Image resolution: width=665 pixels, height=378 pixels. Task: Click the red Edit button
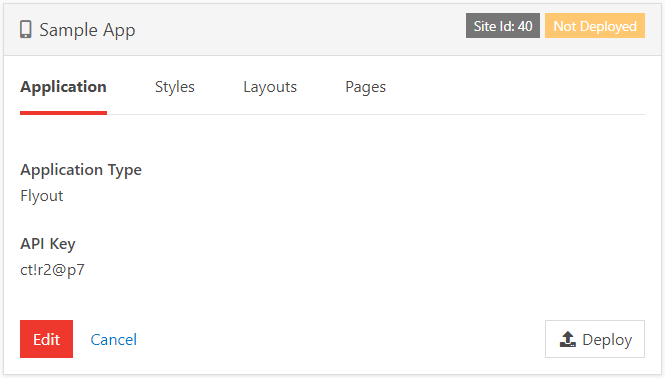point(46,339)
